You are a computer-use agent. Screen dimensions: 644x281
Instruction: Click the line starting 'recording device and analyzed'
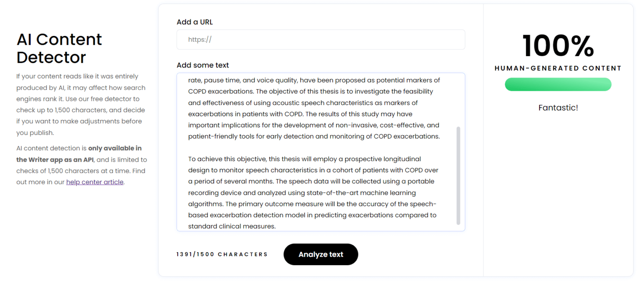click(x=302, y=193)
